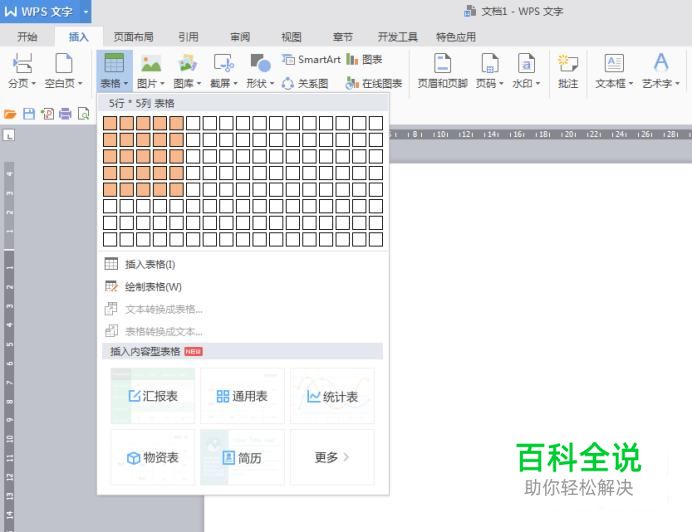Open the WPS 文字 application menu arrow
This screenshot has width=692, height=532.
point(86,11)
